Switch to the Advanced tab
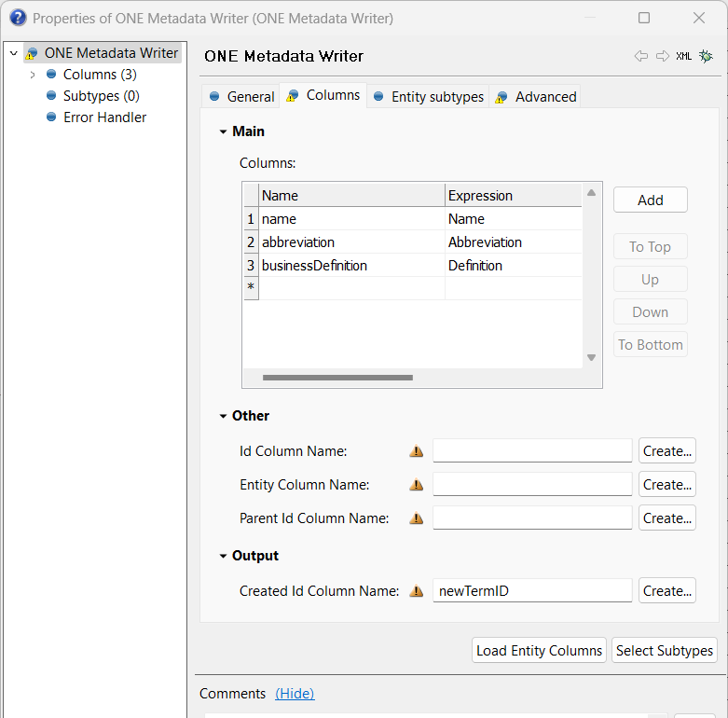Screen dimensions: 728x718 coord(536,97)
